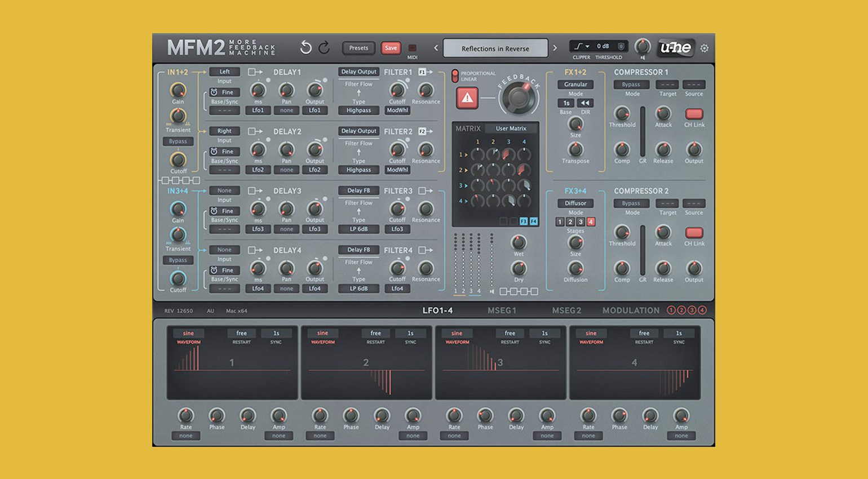Viewport: 868px width, 479px height.
Task: Click the clipper shield icon
Action: coord(621,46)
